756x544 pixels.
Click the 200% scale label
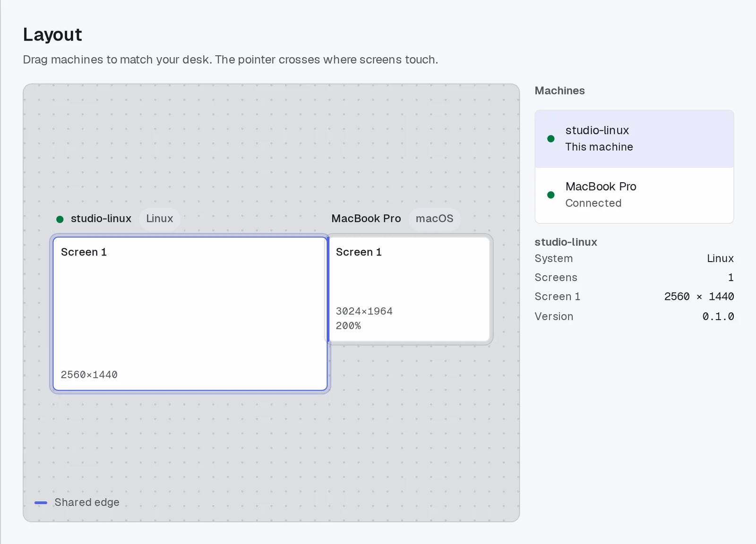(x=348, y=326)
